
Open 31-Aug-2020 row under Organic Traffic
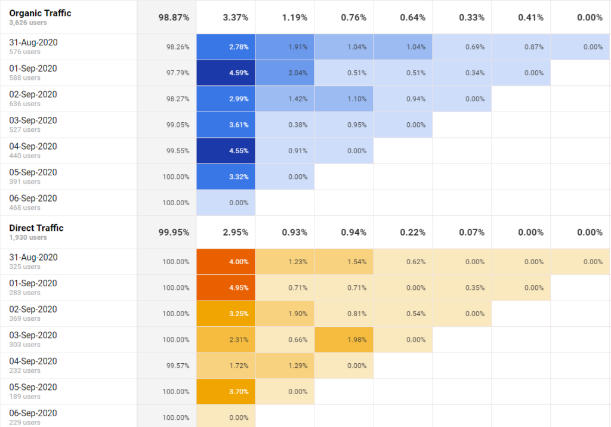point(32,43)
